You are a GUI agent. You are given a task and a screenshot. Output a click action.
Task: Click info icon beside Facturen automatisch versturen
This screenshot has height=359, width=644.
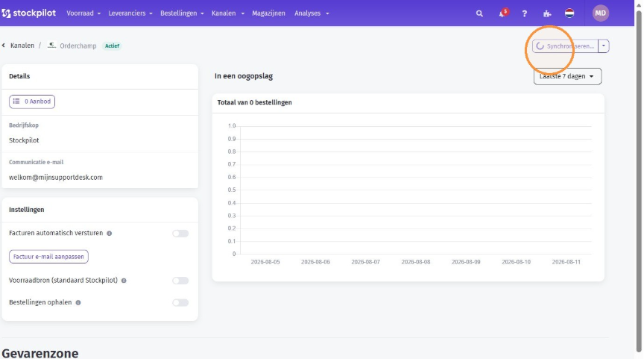(x=110, y=233)
